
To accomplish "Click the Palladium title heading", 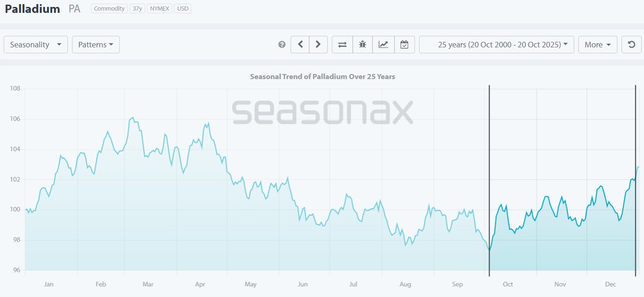I will click(x=33, y=9).
